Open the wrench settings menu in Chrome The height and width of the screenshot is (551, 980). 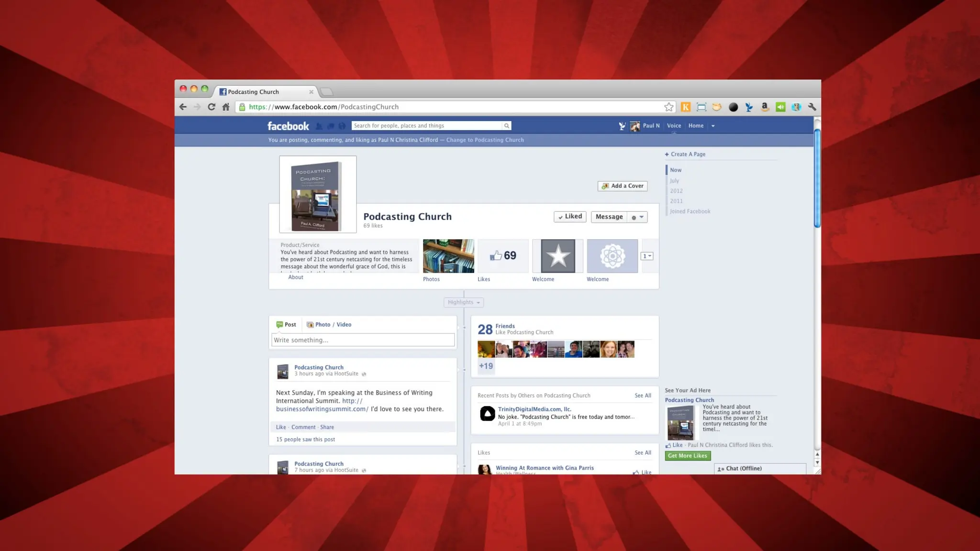pos(812,107)
